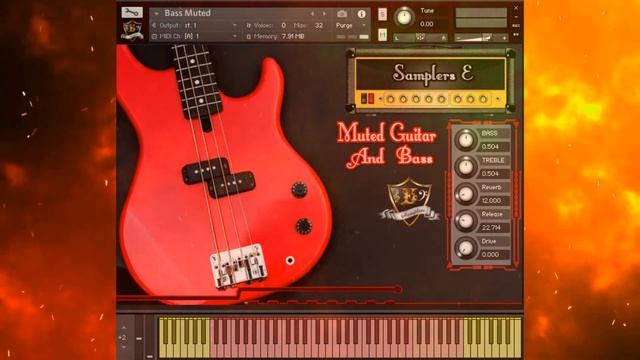Viewport: 640px width, 360px height.
Task: Click the upper volume knob on the bass guitar
Action: 299,190
